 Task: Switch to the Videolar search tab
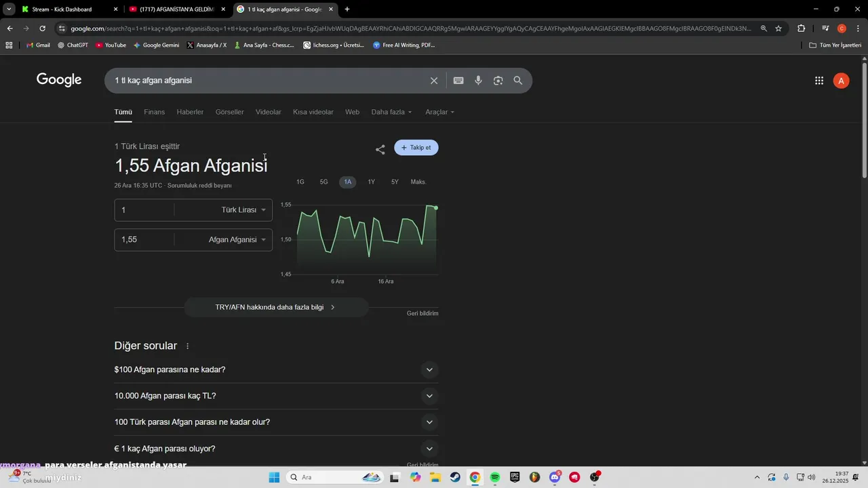(x=268, y=112)
